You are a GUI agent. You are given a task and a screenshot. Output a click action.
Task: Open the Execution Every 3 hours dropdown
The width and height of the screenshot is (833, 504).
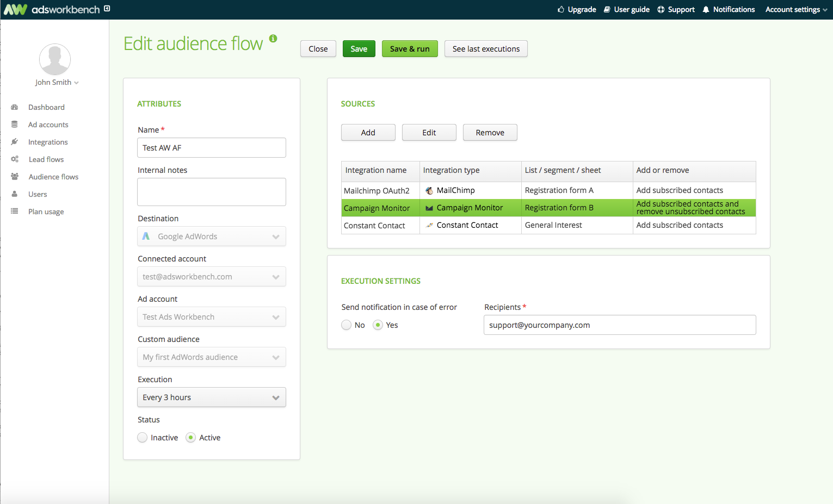(212, 397)
